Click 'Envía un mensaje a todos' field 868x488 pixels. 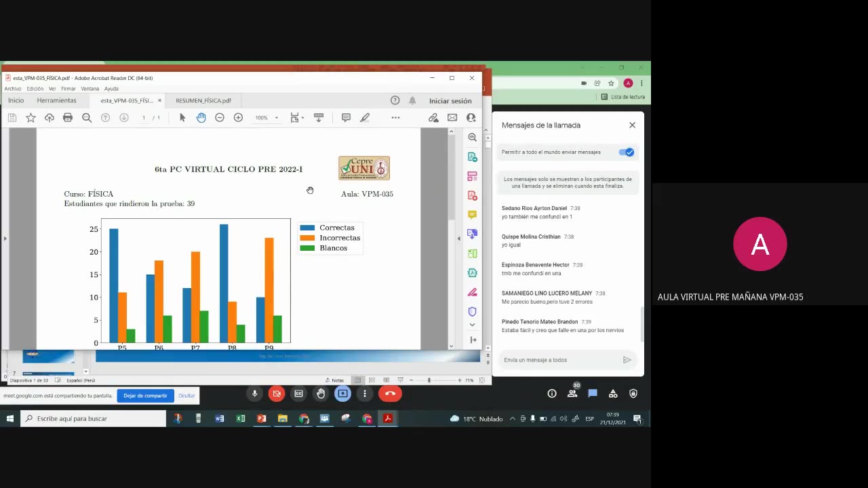tap(559, 360)
